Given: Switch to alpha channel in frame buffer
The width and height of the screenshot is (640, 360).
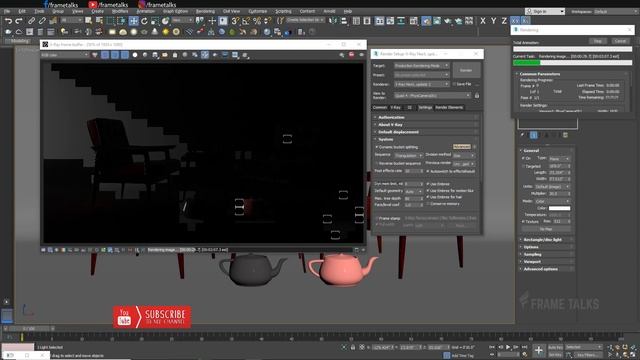Looking at the screenshot, I should [135, 55].
